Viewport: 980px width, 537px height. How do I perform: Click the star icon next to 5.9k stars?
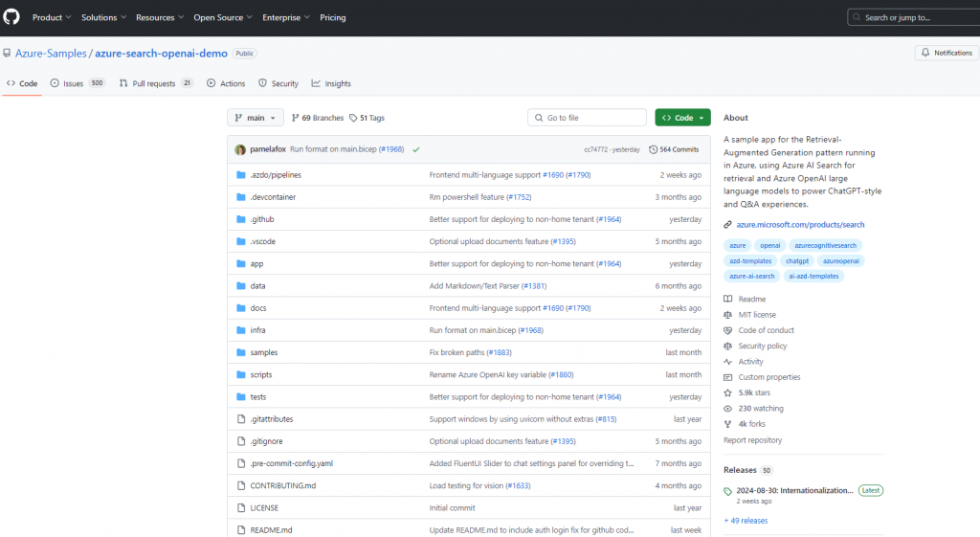(x=727, y=392)
